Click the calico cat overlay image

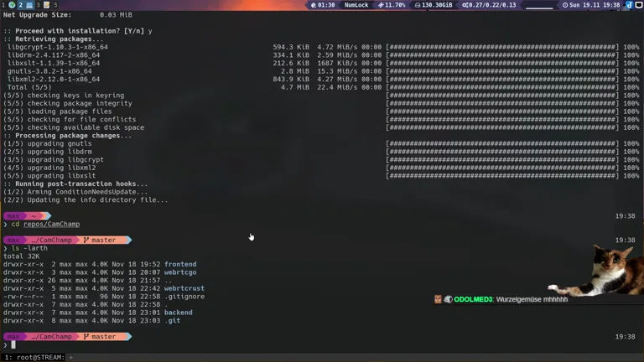point(613,270)
